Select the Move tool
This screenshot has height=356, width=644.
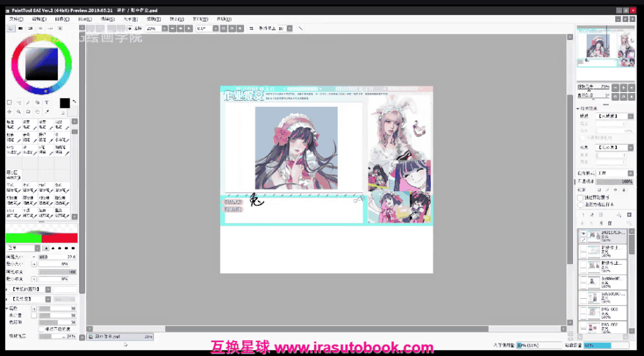click(9, 112)
